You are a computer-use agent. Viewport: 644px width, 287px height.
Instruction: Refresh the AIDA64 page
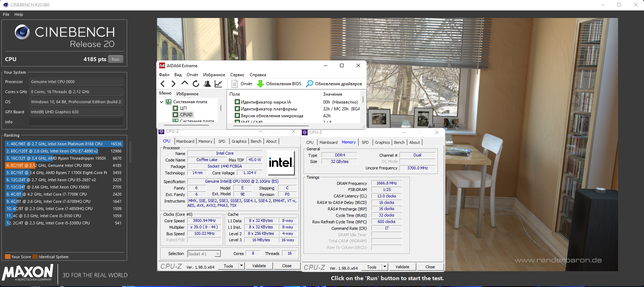(196, 84)
